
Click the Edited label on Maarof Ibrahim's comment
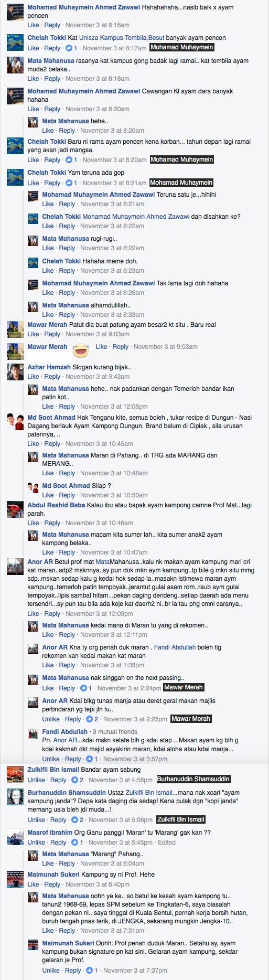pos(167,843)
